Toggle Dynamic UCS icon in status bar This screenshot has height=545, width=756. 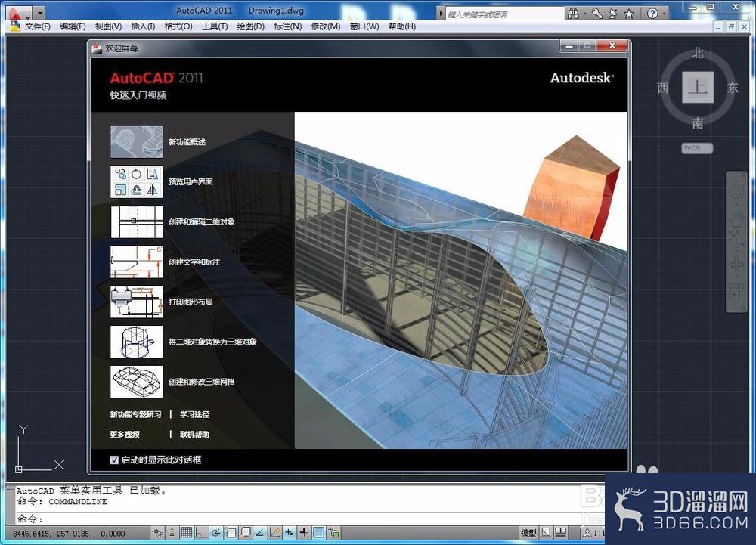(x=275, y=532)
